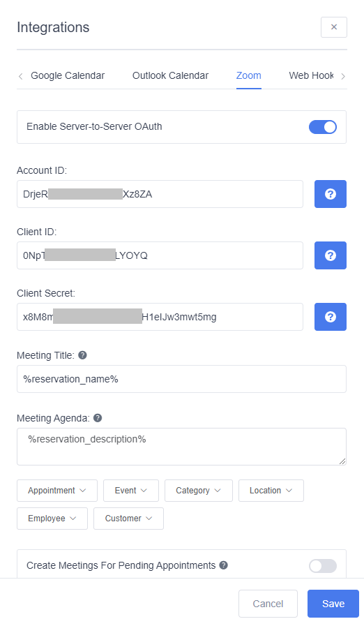The height and width of the screenshot is (626, 364).
Task: Show Meeting Agenda tooltip icon
Action: 98,417
